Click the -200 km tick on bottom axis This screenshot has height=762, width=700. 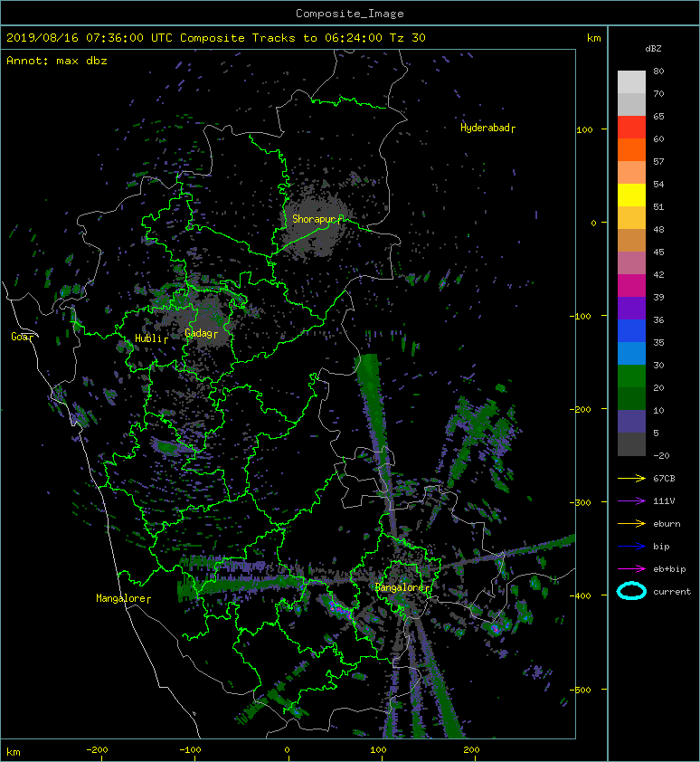(97, 750)
